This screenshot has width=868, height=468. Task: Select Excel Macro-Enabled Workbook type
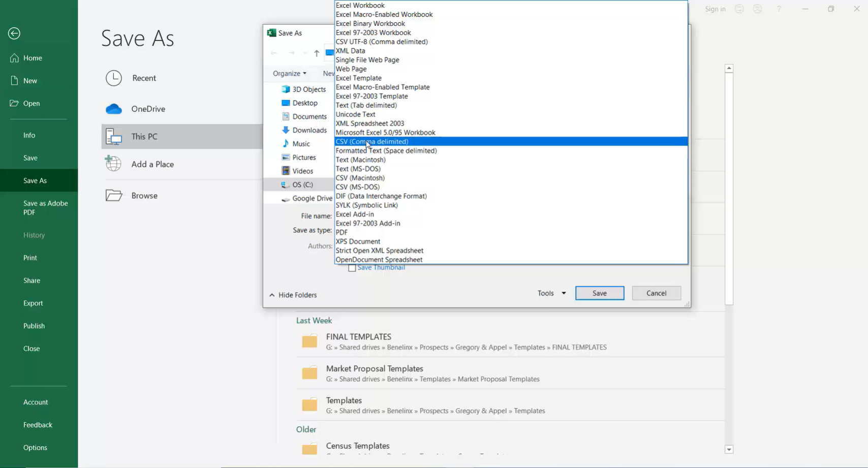[511, 14]
